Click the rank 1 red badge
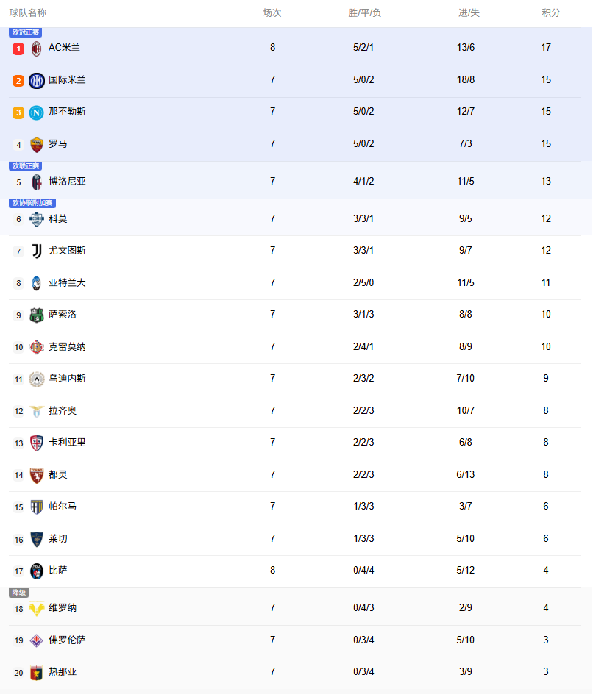The image size is (596, 700). [18, 49]
